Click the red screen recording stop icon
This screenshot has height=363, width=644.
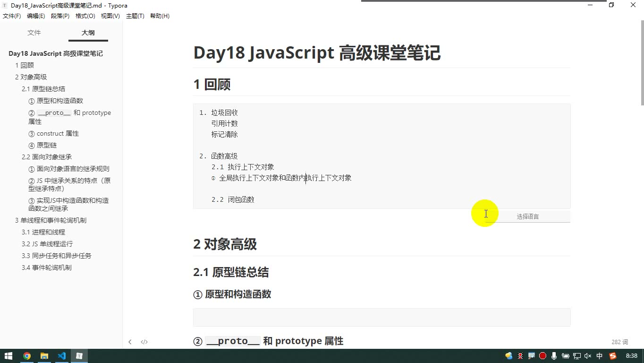[543, 356]
